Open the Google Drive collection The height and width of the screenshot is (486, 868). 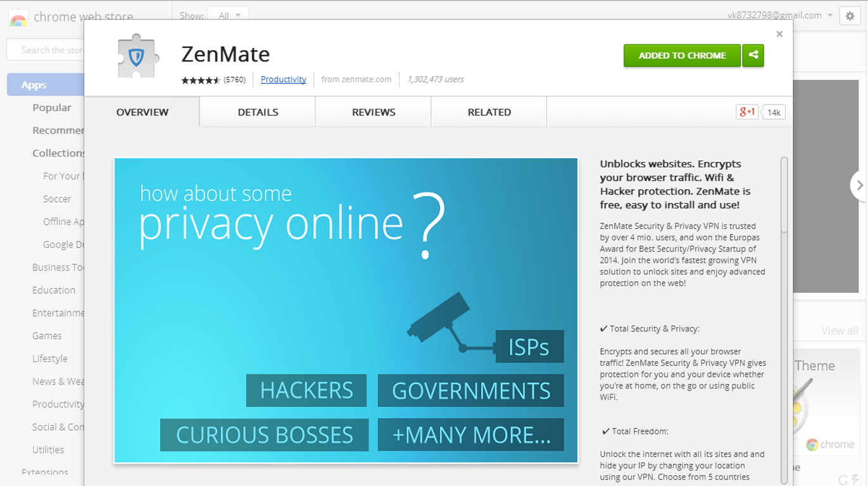pyautogui.click(x=63, y=245)
